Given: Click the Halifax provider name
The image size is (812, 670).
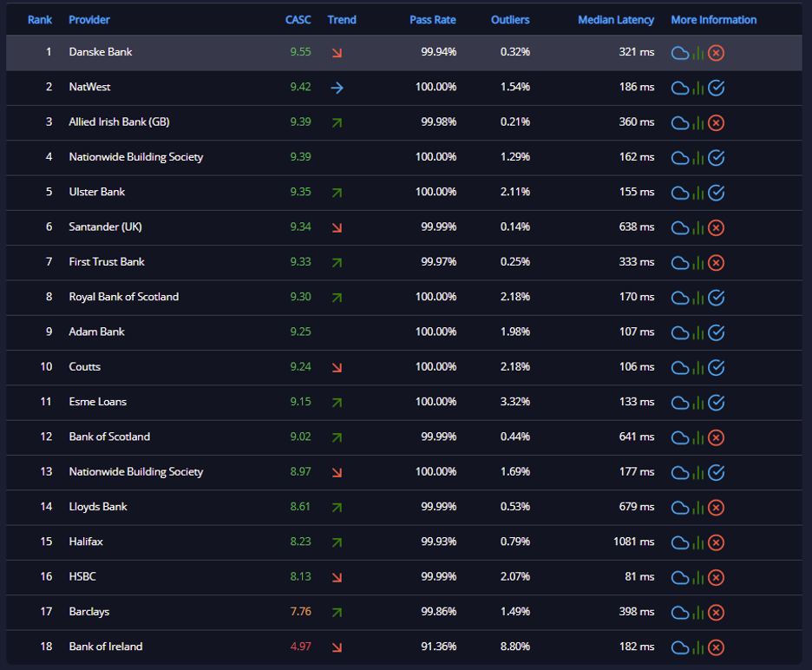Looking at the screenshot, I should (x=86, y=542).
